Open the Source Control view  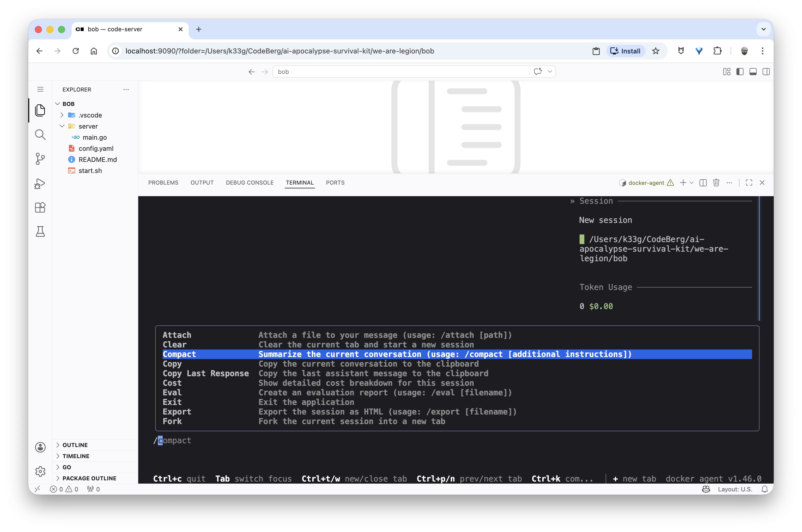point(40,158)
